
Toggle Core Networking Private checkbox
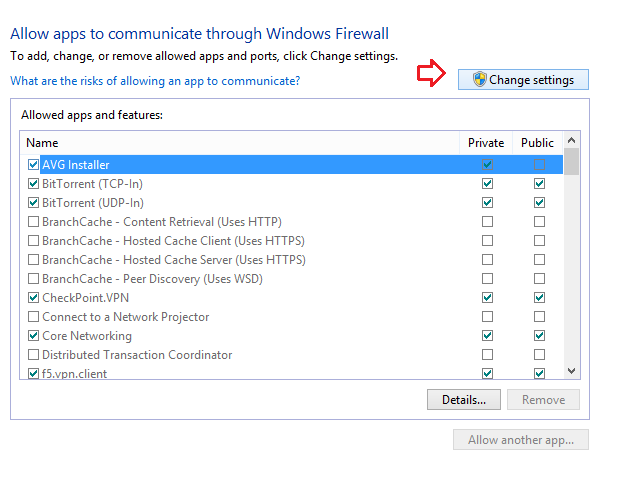tap(487, 336)
